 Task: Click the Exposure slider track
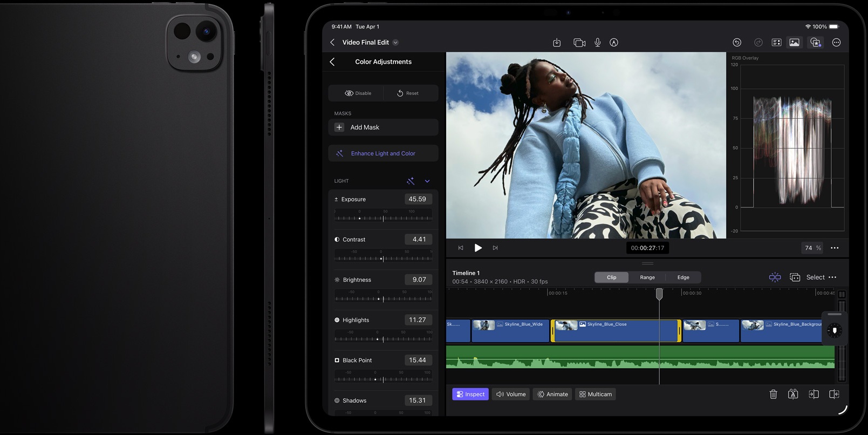(383, 219)
